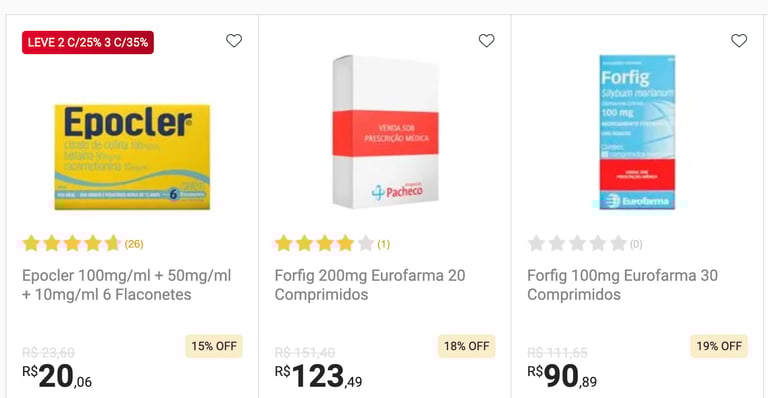
Task: Select the R$123,49 Forfig price
Action: [x=318, y=376]
